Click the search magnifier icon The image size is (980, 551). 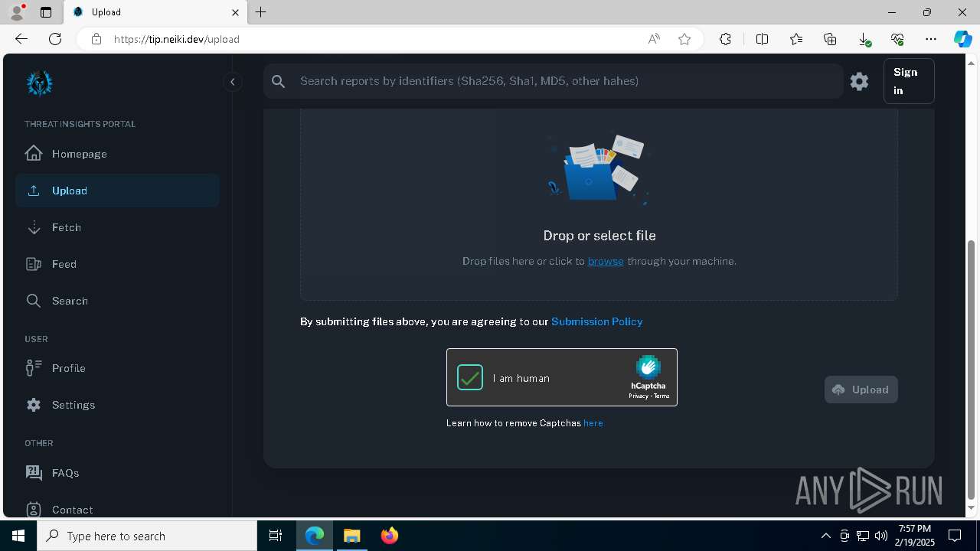279,81
